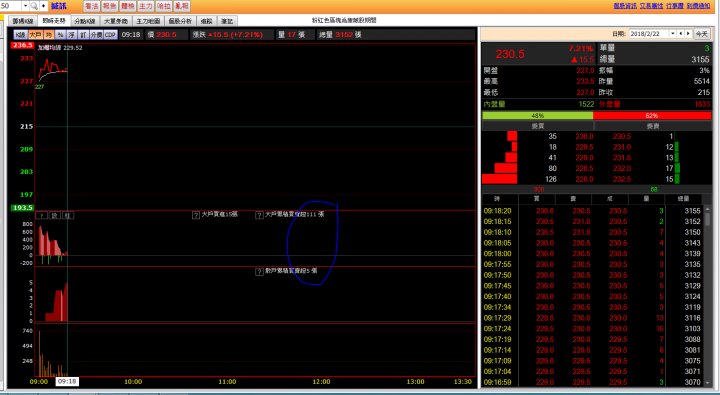
Task: Click the tick list vertical scrollbar
Action: coord(707,296)
